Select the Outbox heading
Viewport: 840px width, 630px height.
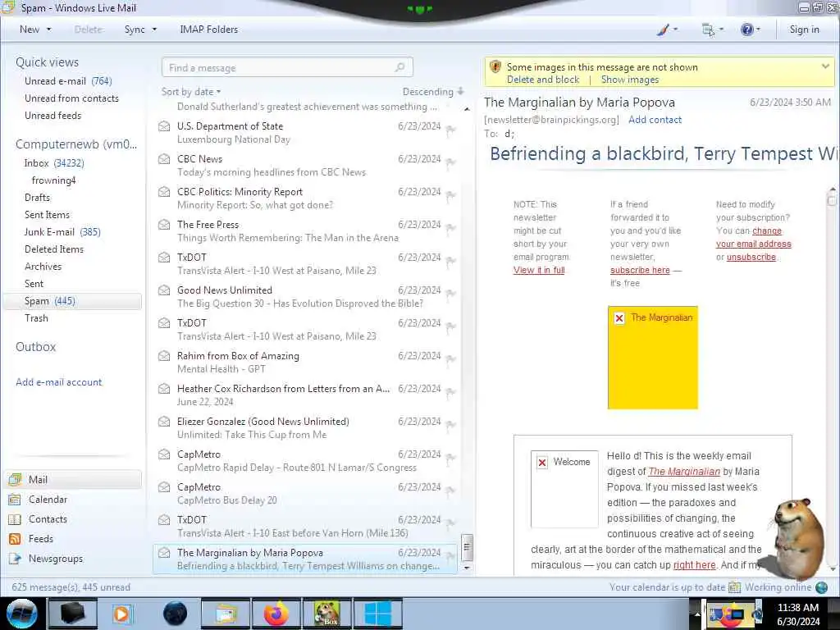coord(36,347)
